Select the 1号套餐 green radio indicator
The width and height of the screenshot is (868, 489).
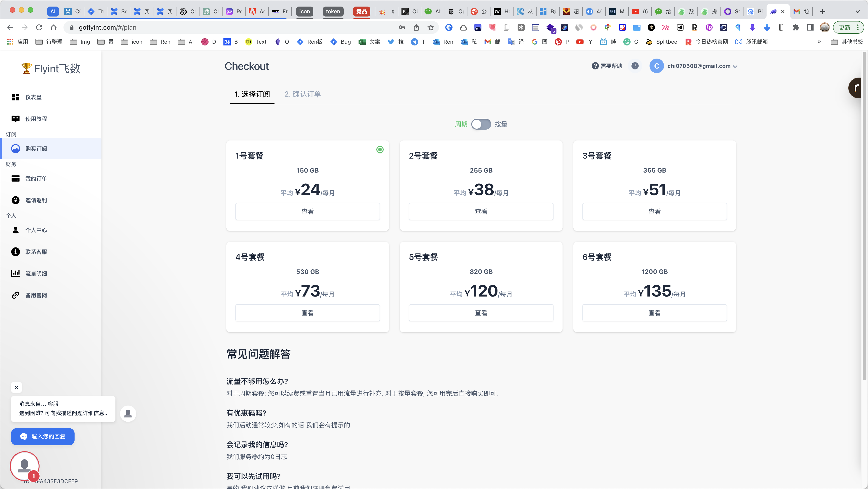(x=380, y=150)
